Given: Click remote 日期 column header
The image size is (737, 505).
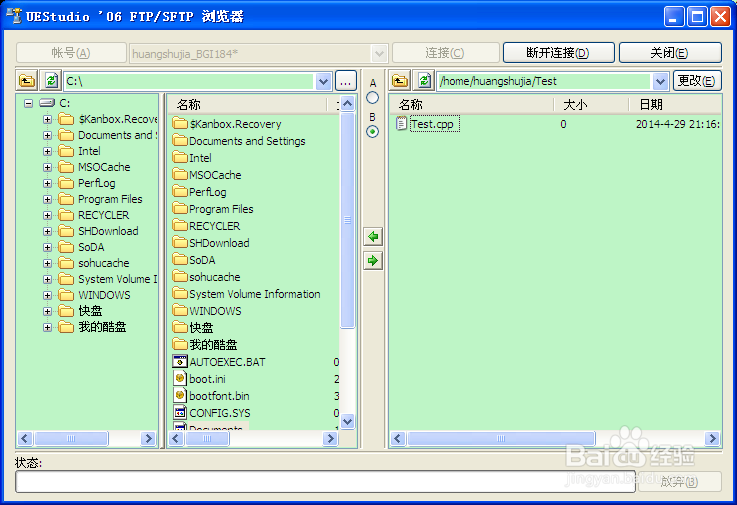Looking at the screenshot, I should pos(675,104).
